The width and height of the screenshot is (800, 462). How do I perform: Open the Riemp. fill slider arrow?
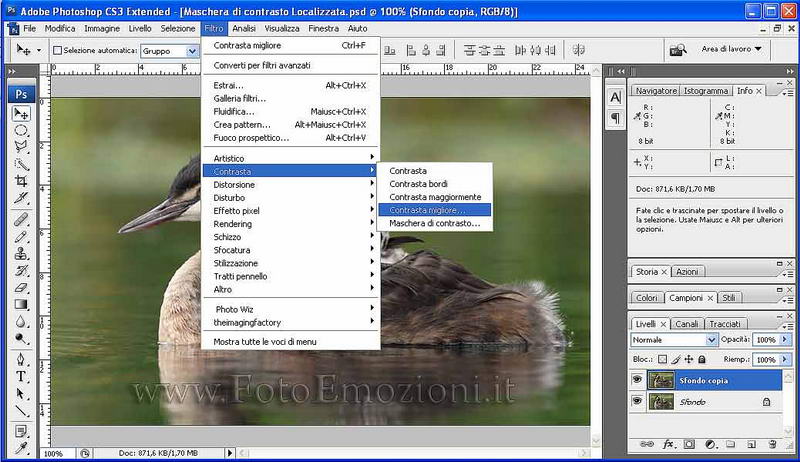[784, 360]
